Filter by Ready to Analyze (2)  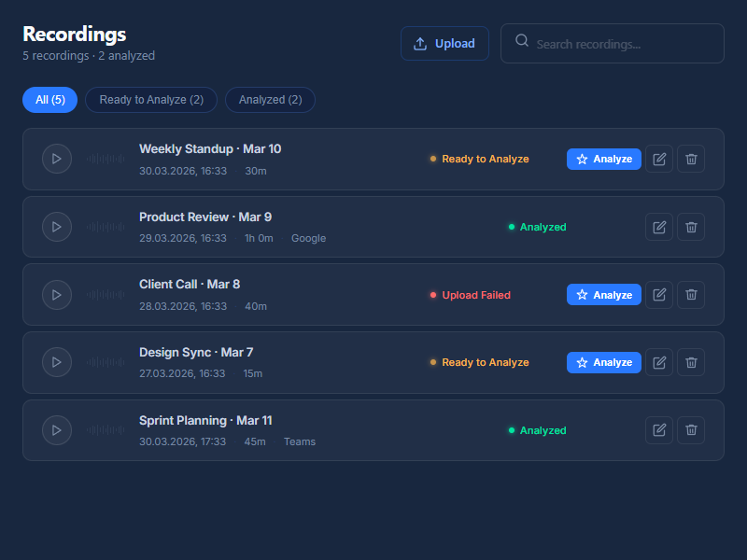pyautogui.click(x=151, y=100)
